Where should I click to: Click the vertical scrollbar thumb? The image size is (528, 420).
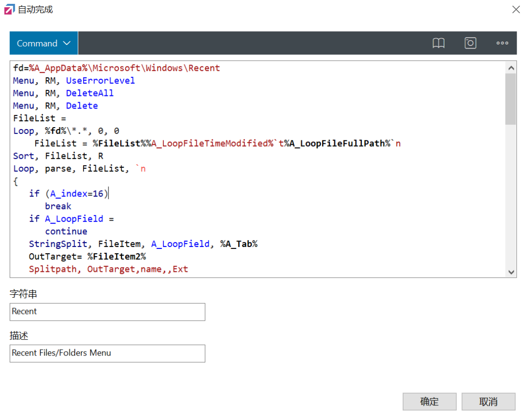(x=511, y=99)
